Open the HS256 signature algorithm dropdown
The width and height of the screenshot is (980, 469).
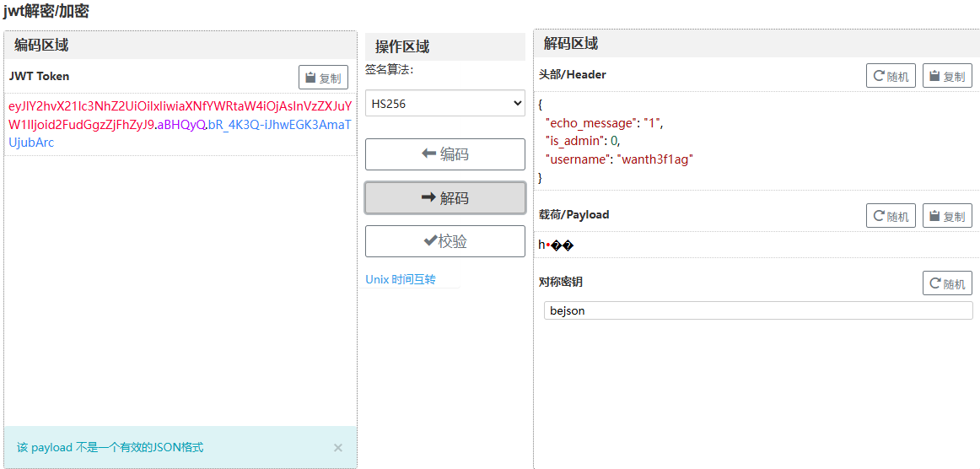pos(444,104)
